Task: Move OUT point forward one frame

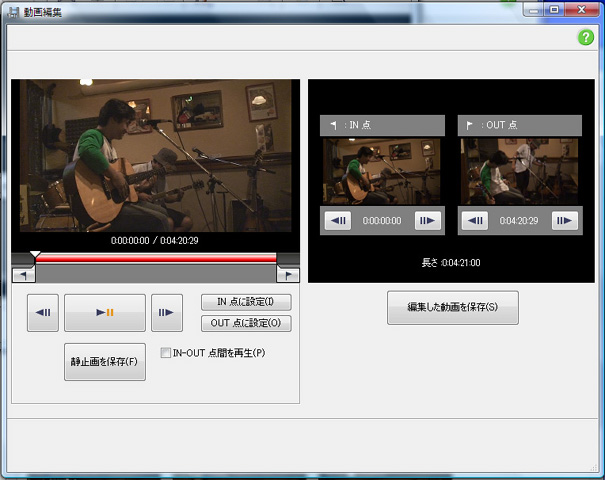Action: click(x=565, y=220)
